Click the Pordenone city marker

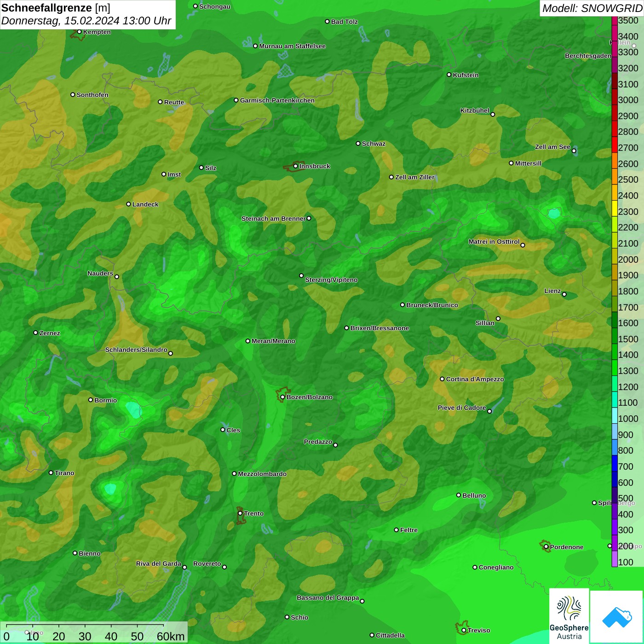546,547
